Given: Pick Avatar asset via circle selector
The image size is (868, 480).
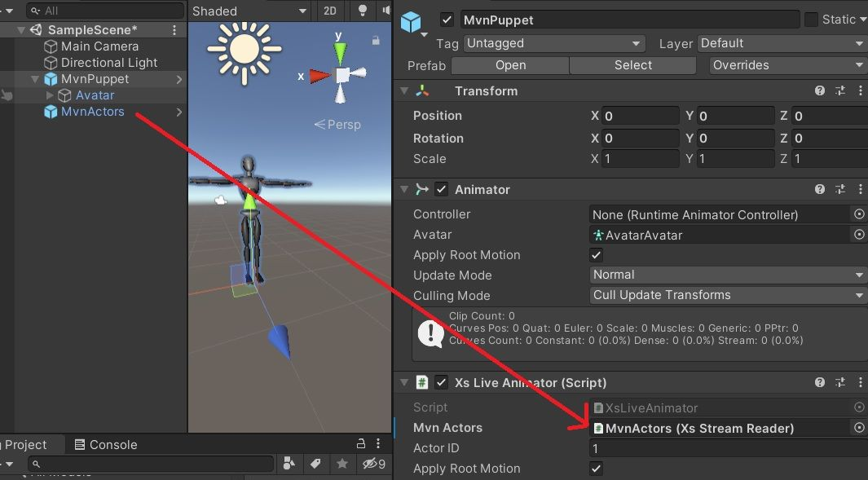Looking at the screenshot, I should click(x=858, y=235).
